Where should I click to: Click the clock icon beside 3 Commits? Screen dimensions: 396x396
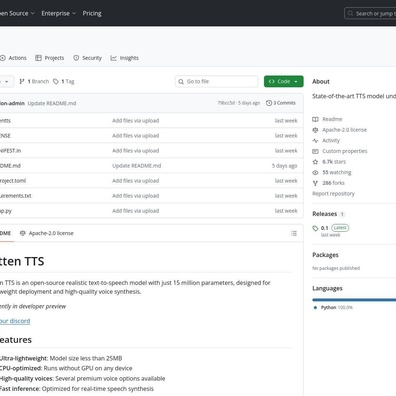click(269, 103)
